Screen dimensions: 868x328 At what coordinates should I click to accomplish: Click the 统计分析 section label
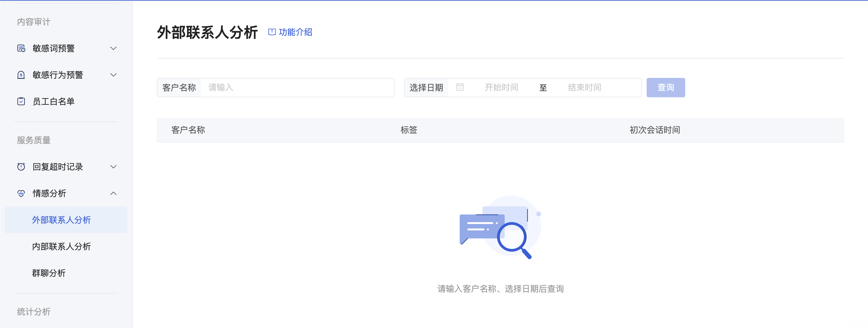click(x=34, y=311)
